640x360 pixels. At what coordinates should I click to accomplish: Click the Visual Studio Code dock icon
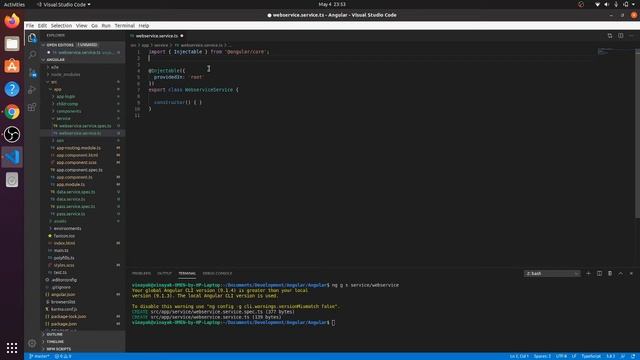12,157
